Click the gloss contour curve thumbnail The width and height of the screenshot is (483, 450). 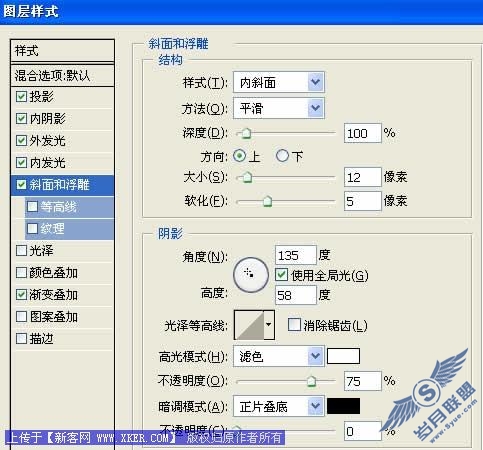click(249, 325)
